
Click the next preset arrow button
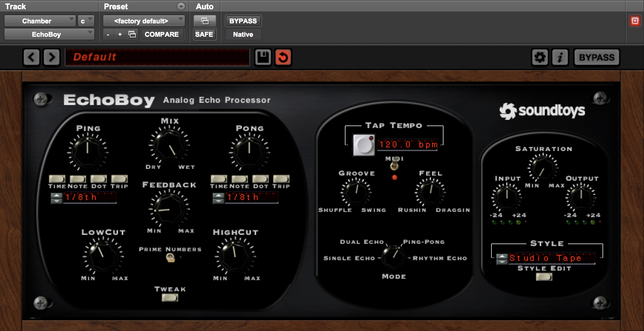pos(52,58)
